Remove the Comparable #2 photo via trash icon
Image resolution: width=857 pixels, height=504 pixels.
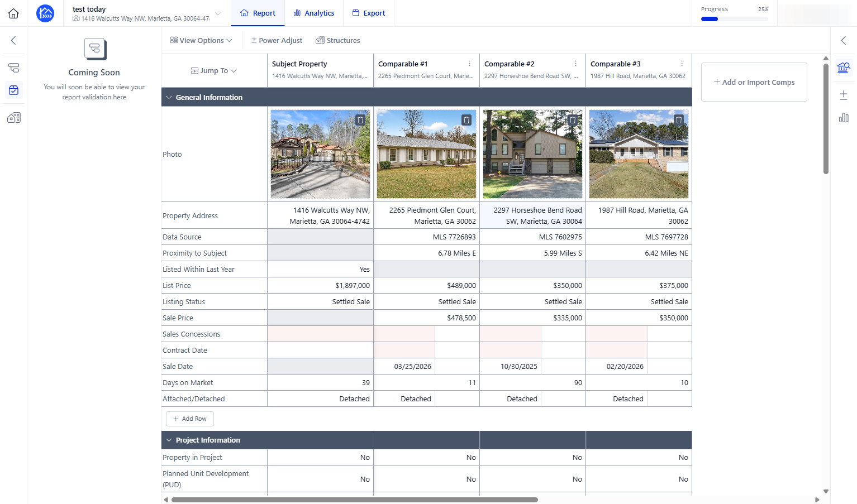[x=573, y=120]
